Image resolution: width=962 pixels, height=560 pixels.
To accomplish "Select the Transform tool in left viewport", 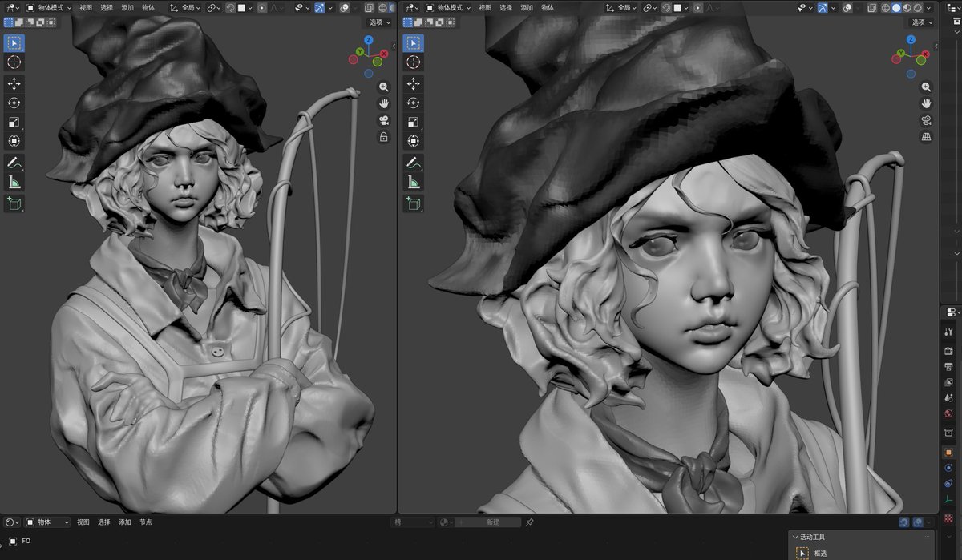I will (x=14, y=142).
